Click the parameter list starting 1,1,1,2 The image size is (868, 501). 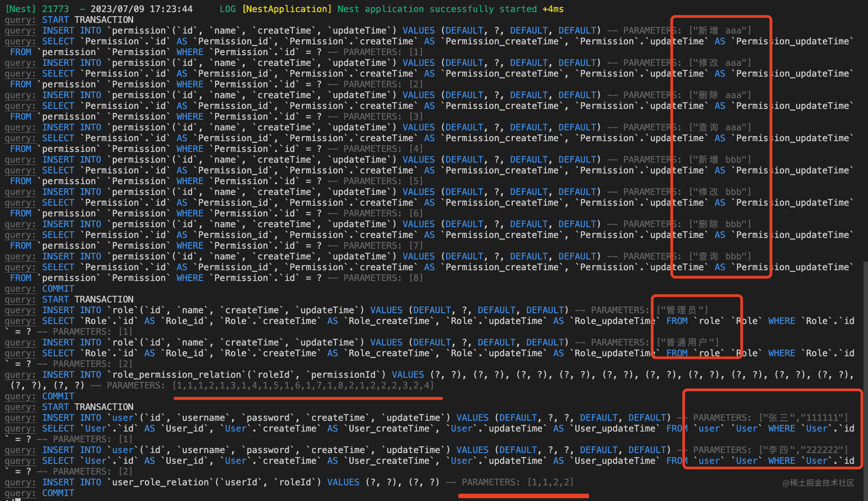(x=303, y=385)
